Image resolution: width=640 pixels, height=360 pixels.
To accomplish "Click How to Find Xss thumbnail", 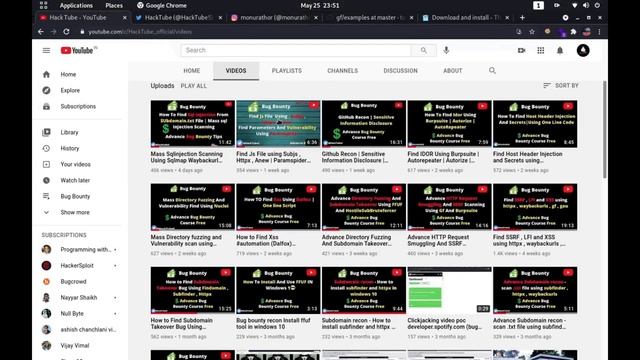I will click(x=278, y=207).
